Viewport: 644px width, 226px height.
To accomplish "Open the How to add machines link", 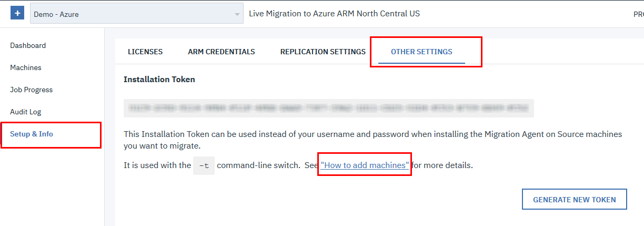I will coord(365,165).
